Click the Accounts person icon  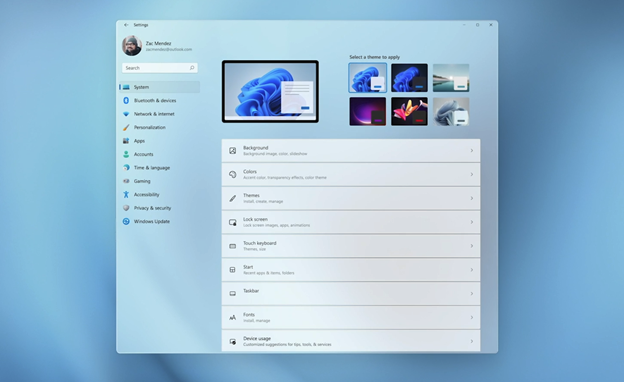coord(126,154)
